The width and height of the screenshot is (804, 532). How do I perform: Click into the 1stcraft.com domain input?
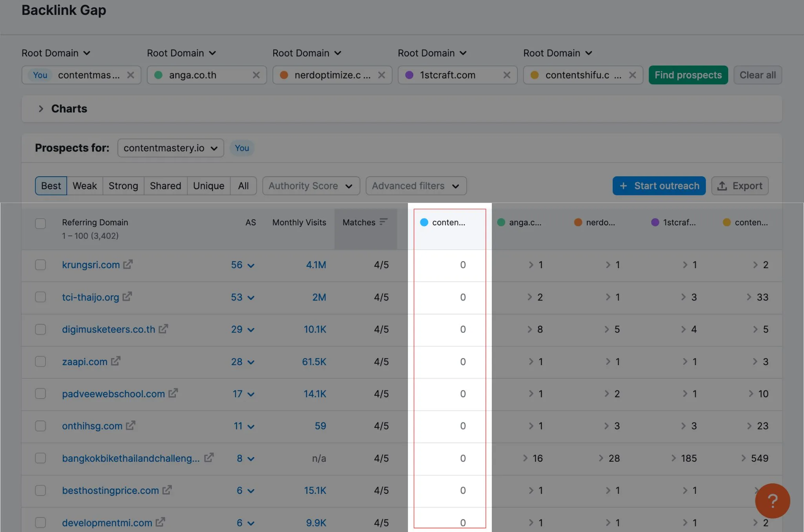(457, 75)
